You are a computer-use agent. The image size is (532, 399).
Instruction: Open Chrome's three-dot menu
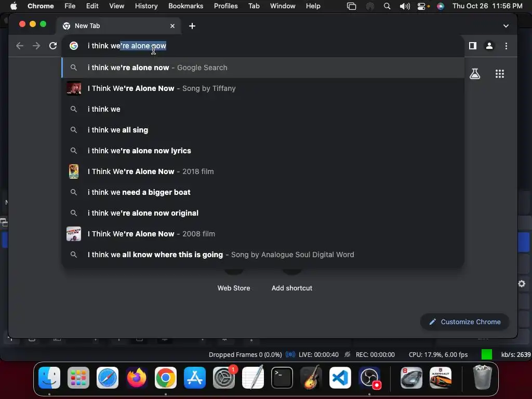point(506,46)
